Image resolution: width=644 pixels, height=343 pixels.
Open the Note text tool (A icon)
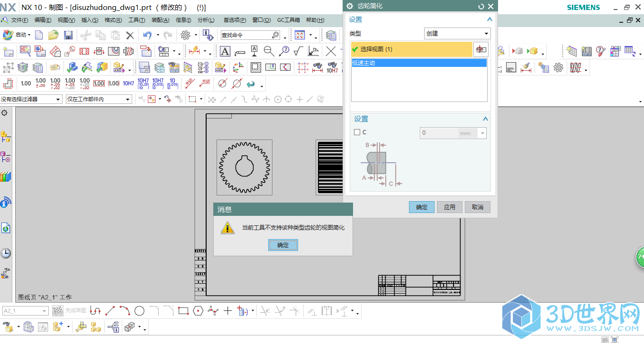tap(225, 51)
